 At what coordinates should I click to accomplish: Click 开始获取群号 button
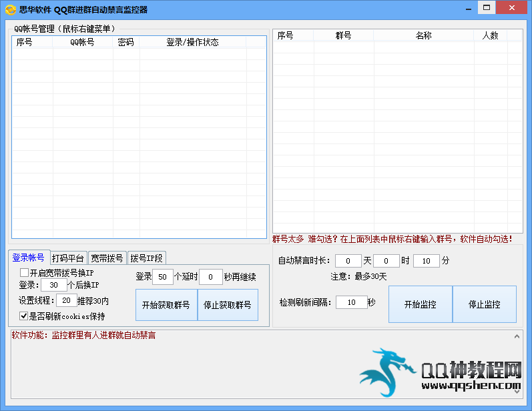point(166,305)
